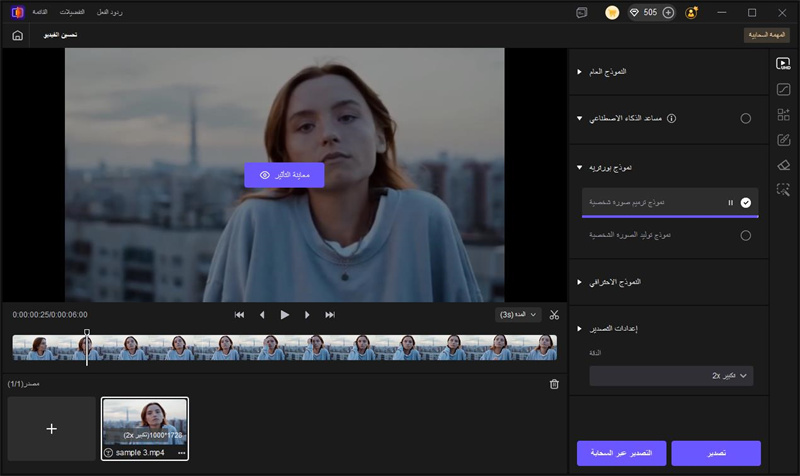800x476 pixels.
Task: Enable the AI assistant radio button
Action: tap(745, 118)
